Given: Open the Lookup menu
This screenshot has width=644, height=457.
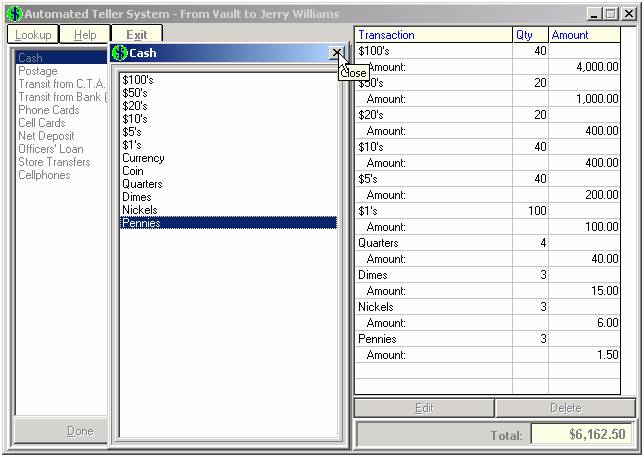Looking at the screenshot, I should 33,35.
